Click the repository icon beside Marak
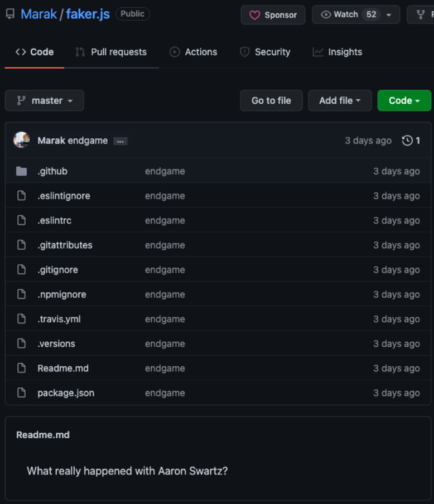 tap(10, 14)
